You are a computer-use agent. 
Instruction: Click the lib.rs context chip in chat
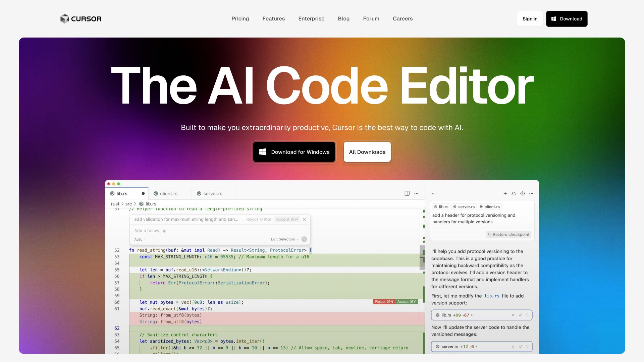441,207
